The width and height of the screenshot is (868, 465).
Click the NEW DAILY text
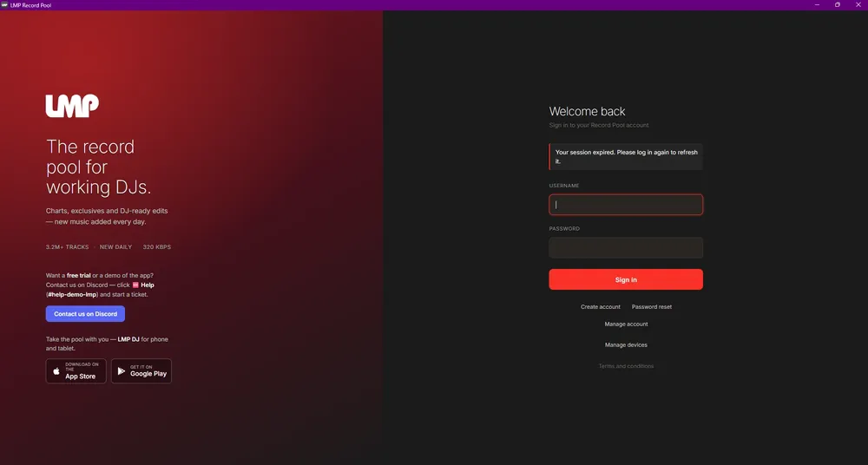coord(115,247)
